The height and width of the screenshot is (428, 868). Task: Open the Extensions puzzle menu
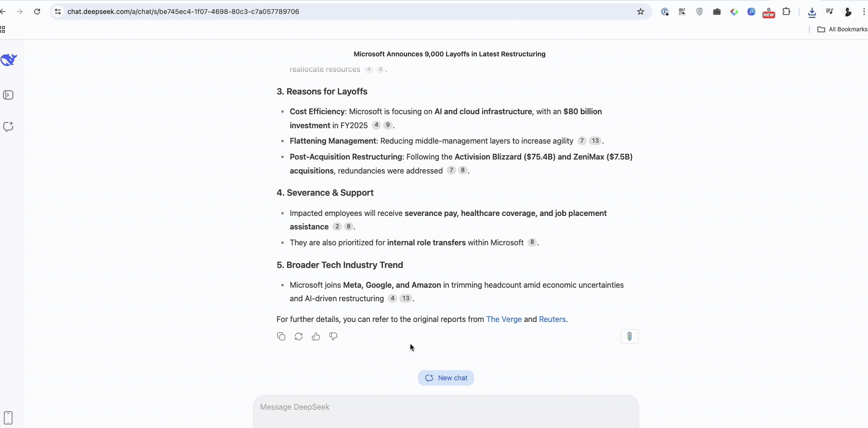[x=786, y=12]
